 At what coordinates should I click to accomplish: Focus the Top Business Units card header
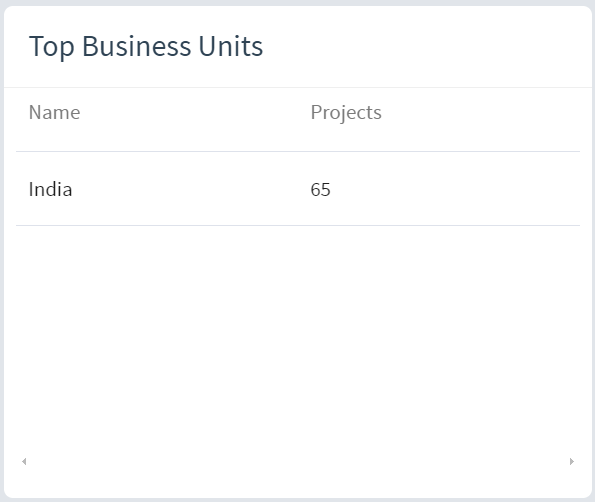298,46
